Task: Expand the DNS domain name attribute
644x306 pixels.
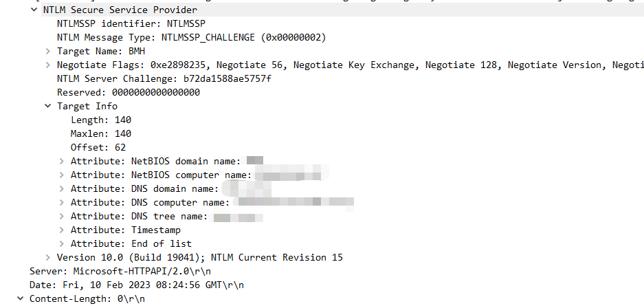Action: [x=62, y=189]
